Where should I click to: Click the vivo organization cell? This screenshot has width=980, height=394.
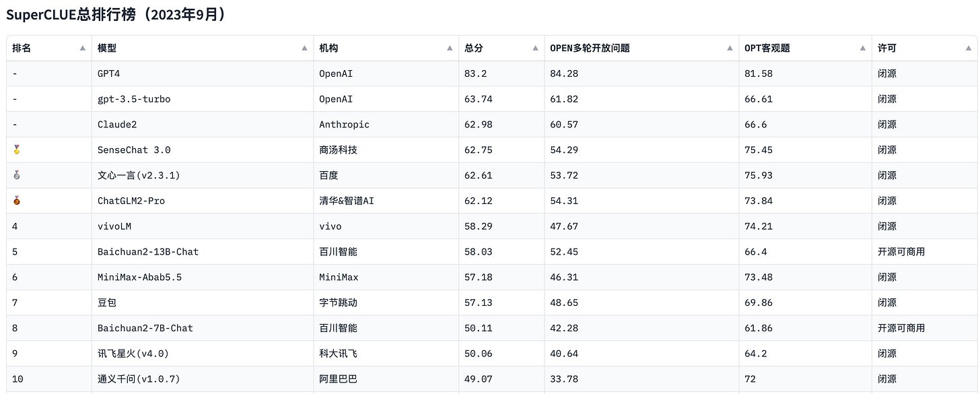[x=386, y=226]
